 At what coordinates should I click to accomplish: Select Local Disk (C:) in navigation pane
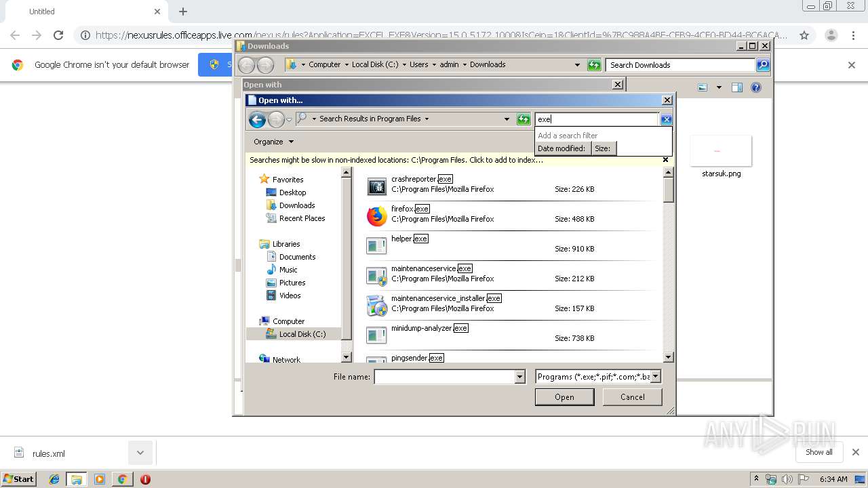295,334
